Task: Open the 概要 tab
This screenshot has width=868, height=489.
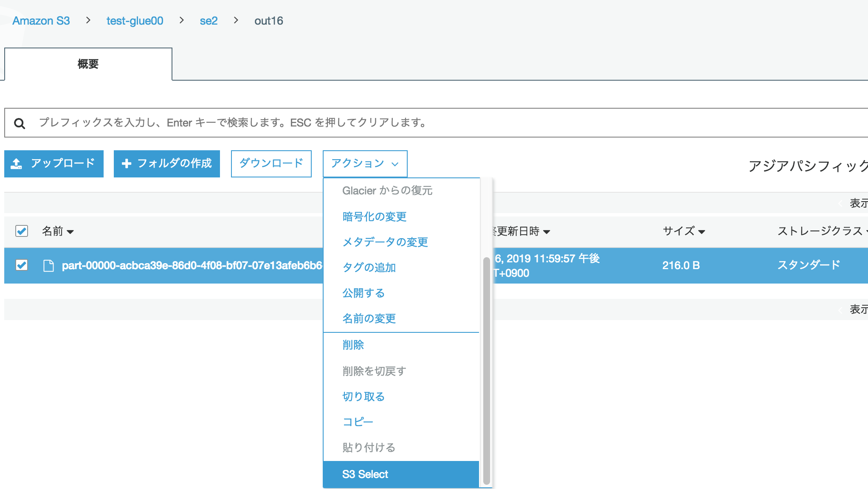Action: pyautogui.click(x=88, y=64)
